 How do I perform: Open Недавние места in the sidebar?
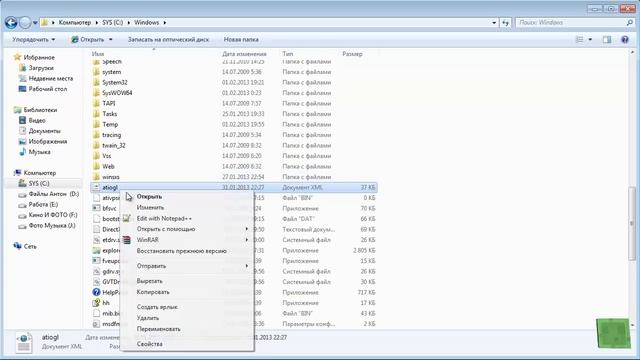(46, 78)
